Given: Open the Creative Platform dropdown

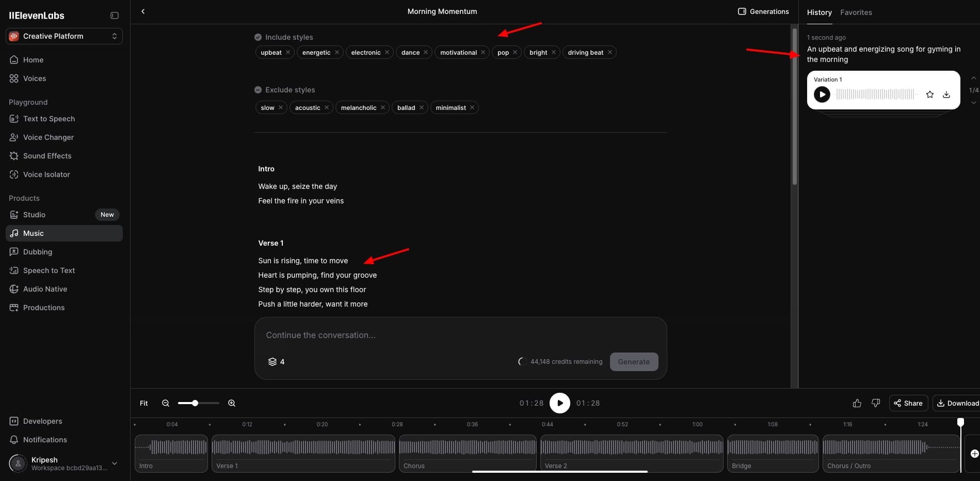Looking at the screenshot, I should 64,36.
